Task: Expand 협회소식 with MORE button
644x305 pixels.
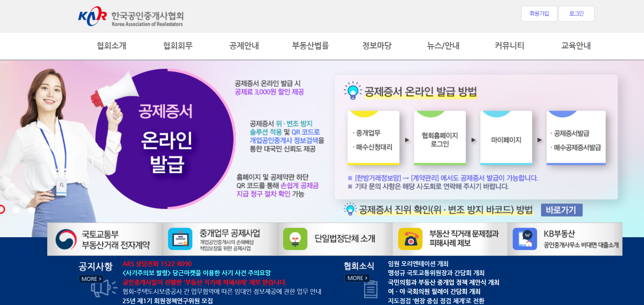Action: 357,278
